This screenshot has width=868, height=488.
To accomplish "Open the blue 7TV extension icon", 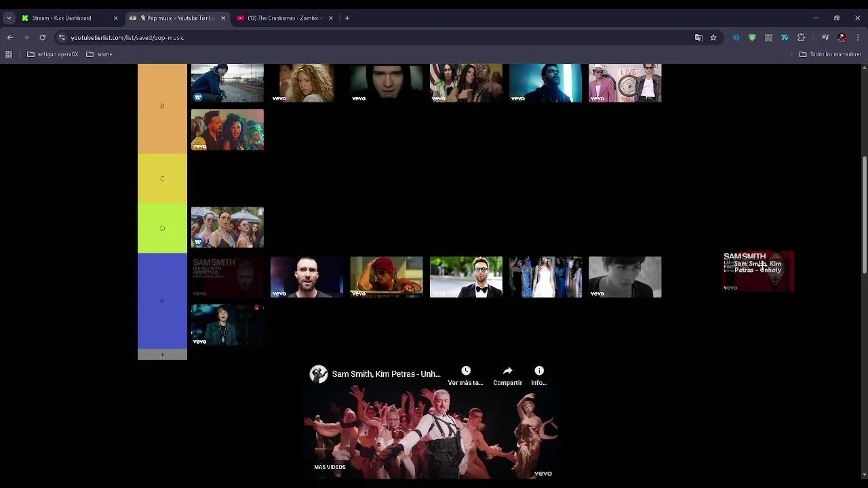I will [785, 38].
